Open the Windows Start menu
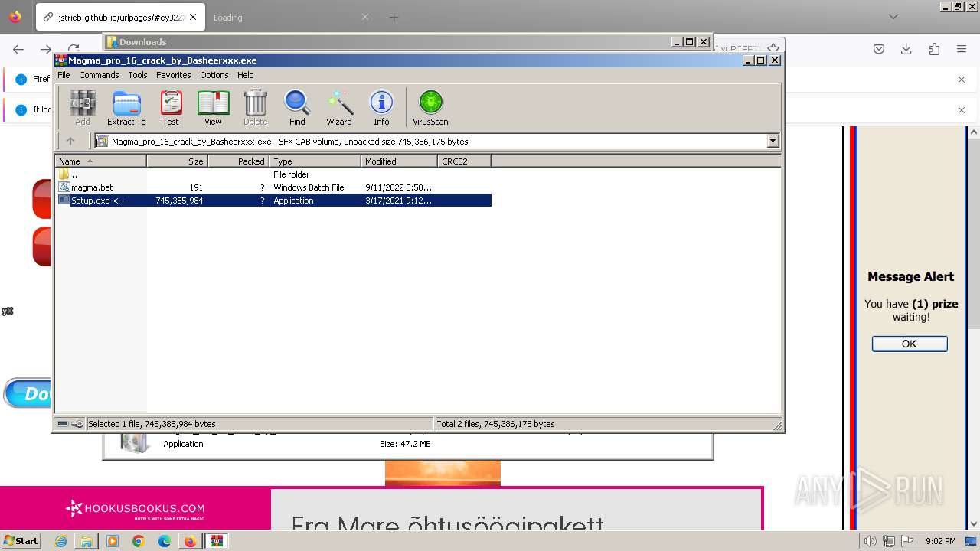This screenshot has width=980, height=551. (21, 540)
